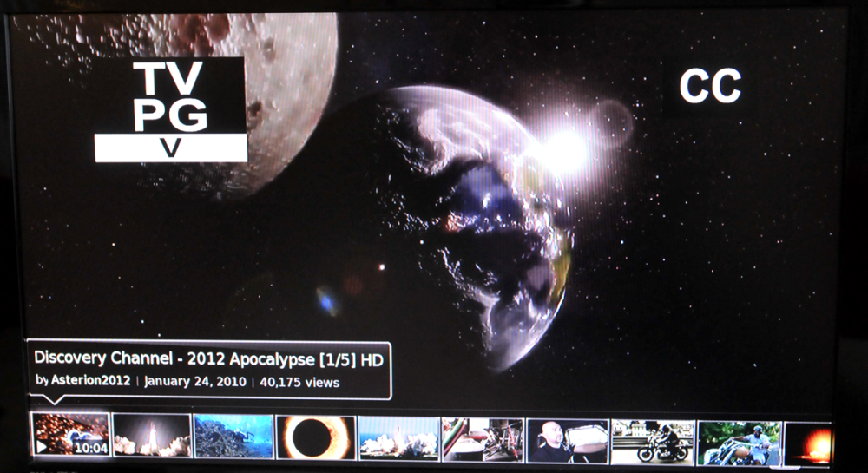Open the Asterion2012 uploader name
The image size is (868, 473).
[x=91, y=381]
